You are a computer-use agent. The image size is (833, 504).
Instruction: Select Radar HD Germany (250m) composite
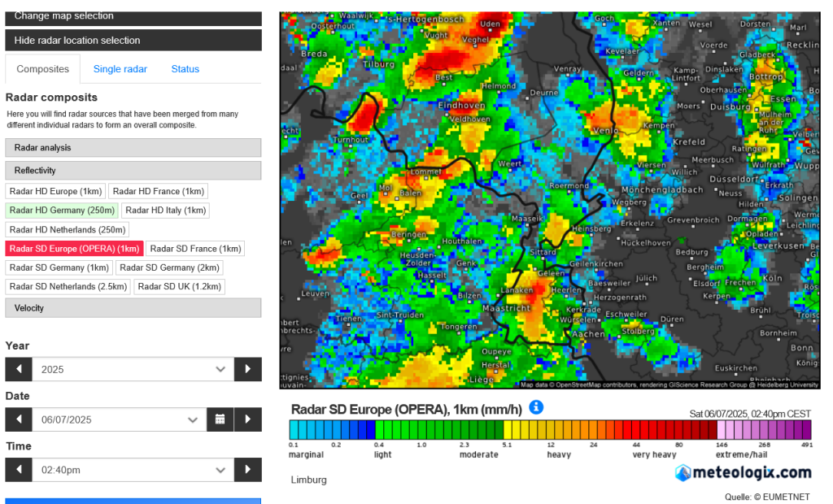click(62, 211)
